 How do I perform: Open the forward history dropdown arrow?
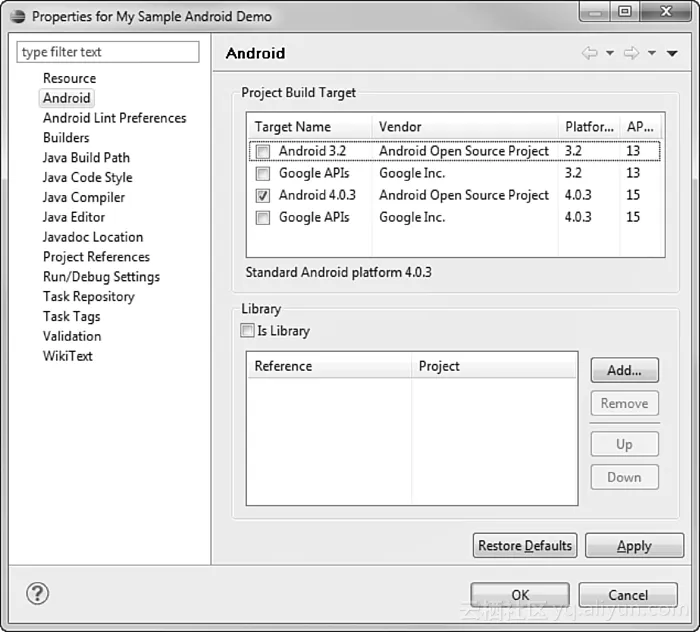(x=652, y=53)
